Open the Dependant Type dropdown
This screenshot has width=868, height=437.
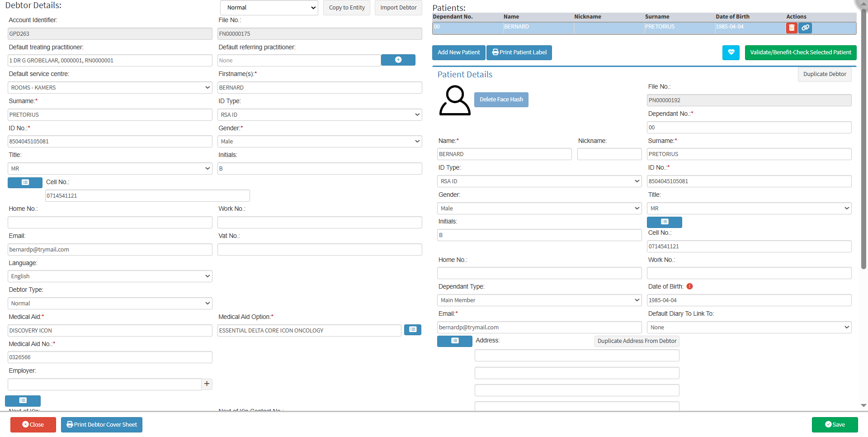tap(539, 300)
